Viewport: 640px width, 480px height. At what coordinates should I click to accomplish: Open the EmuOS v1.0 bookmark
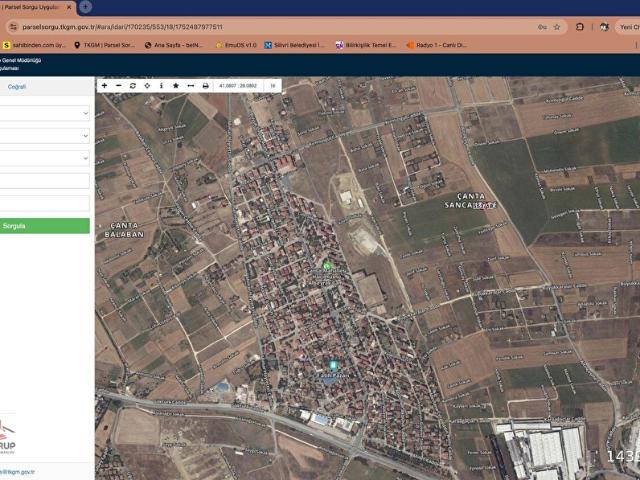236,45
